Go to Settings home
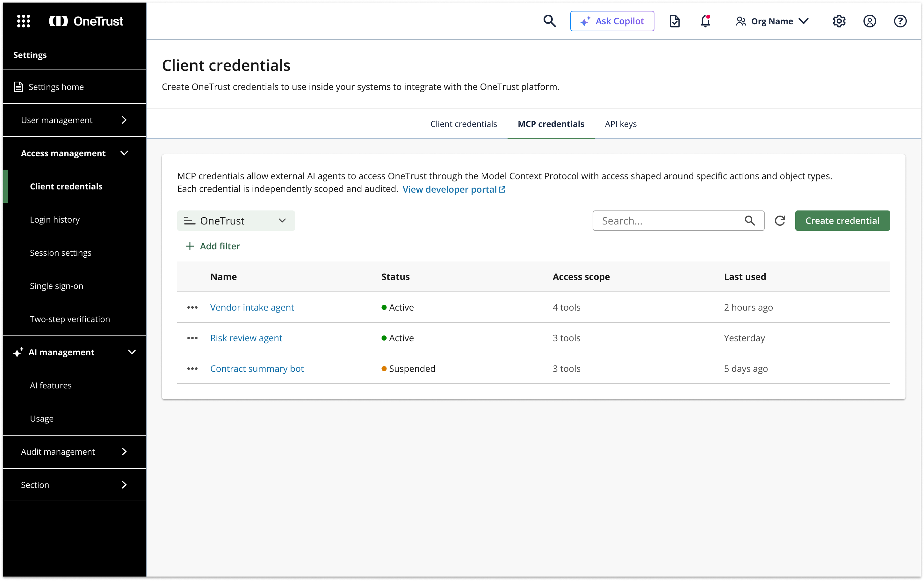 75,87
